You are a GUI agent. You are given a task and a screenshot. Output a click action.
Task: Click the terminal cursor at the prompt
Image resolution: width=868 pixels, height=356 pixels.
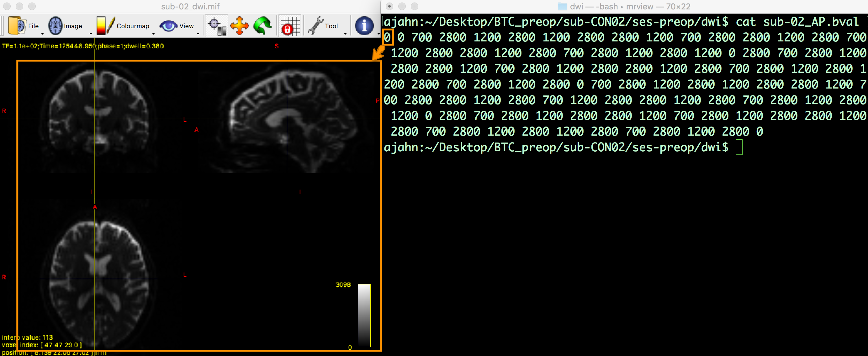pos(739,148)
